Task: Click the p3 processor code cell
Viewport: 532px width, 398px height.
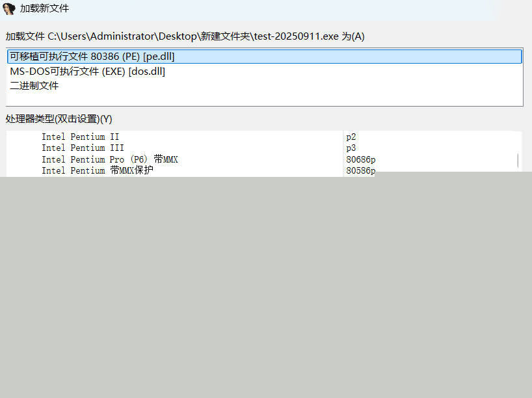Action: (x=351, y=148)
